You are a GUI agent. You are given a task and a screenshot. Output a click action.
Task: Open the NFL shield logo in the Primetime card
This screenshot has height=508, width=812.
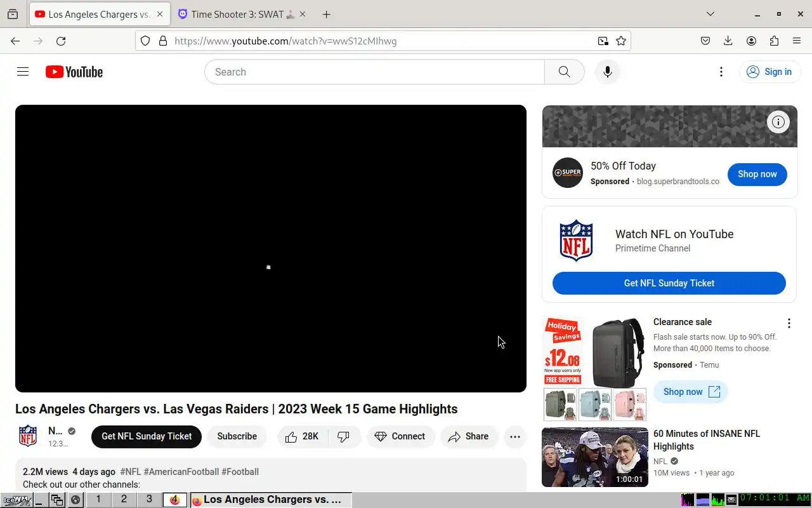tap(576, 241)
